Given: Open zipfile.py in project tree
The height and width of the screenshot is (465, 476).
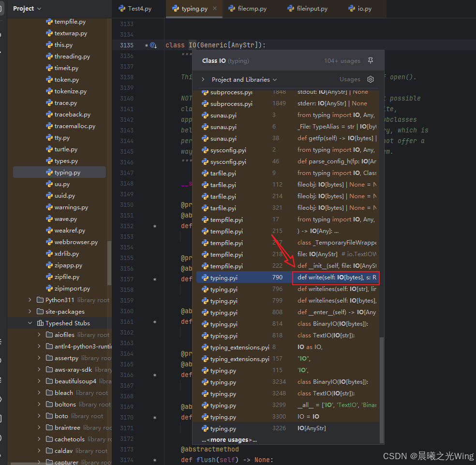Looking at the screenshot, I should (x=63, y=277).
